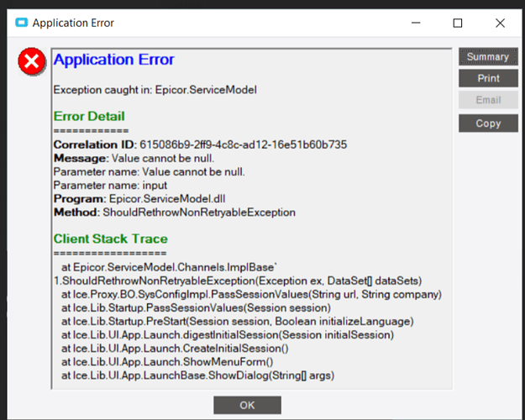Click the Method: ShouldRethrowNonRetryableException line
This screenshot has width=525, height=420.
pos(175,213)
